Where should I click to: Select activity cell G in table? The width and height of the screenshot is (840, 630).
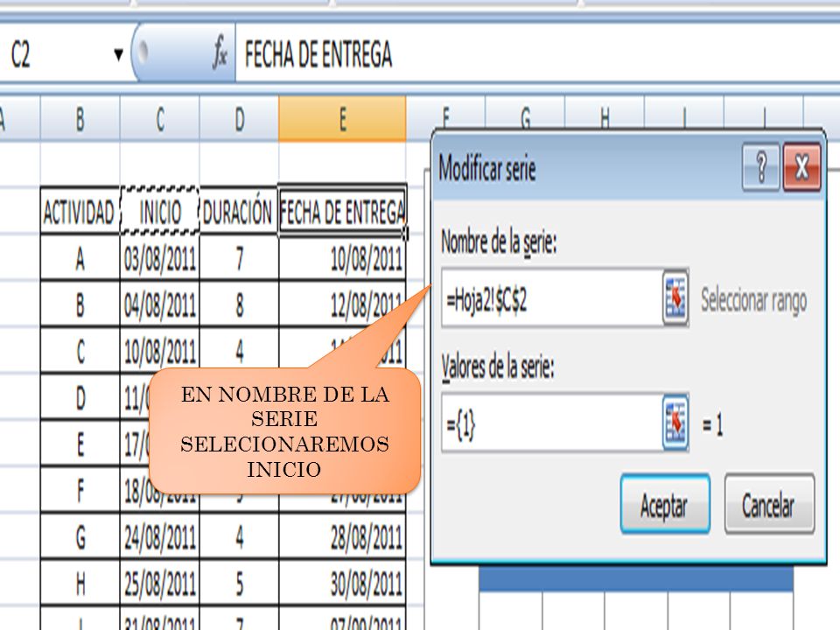pos(80,536)
